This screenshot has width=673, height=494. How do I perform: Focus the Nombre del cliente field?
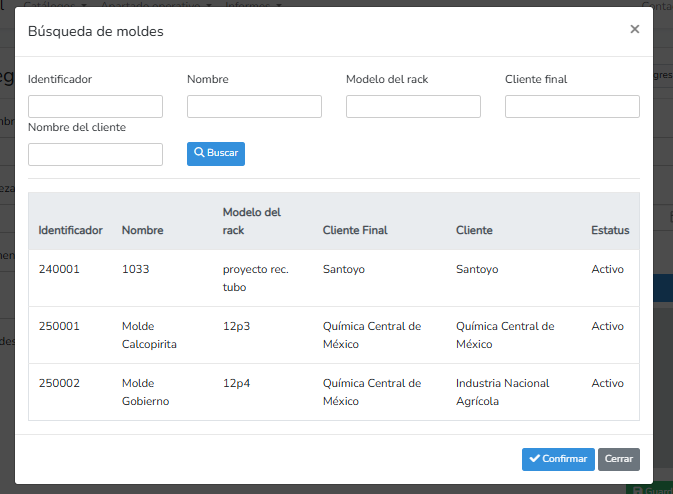[x=95, y=154]
